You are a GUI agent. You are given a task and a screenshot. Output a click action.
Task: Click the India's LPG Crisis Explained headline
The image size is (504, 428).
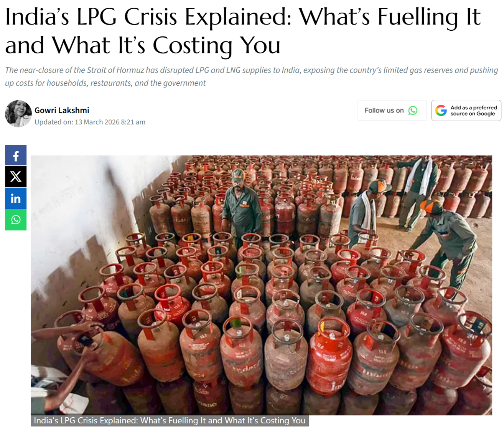[242, 31]
